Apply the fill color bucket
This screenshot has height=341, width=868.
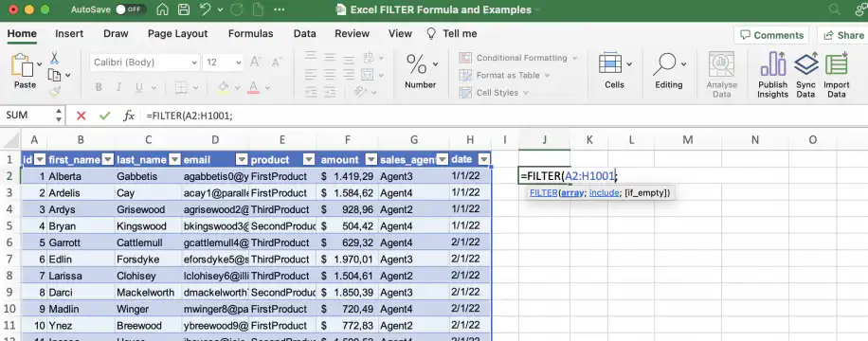(x=224, y=87)
